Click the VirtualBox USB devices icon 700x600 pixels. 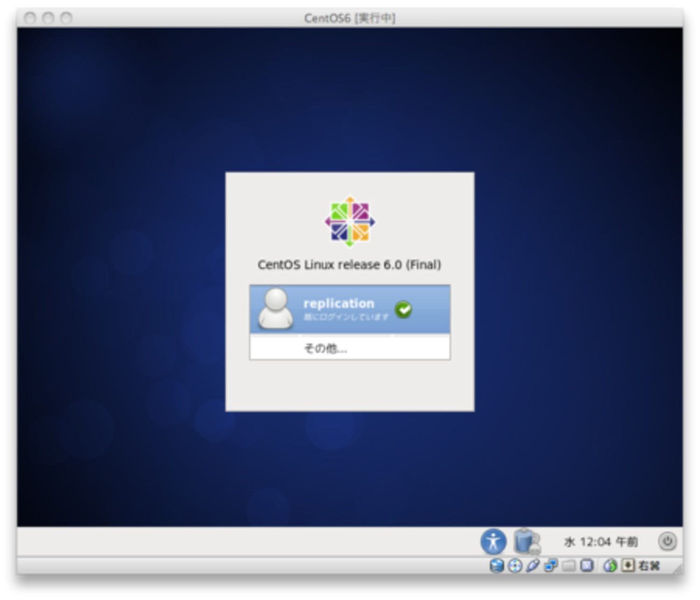[x=533, y=566]
